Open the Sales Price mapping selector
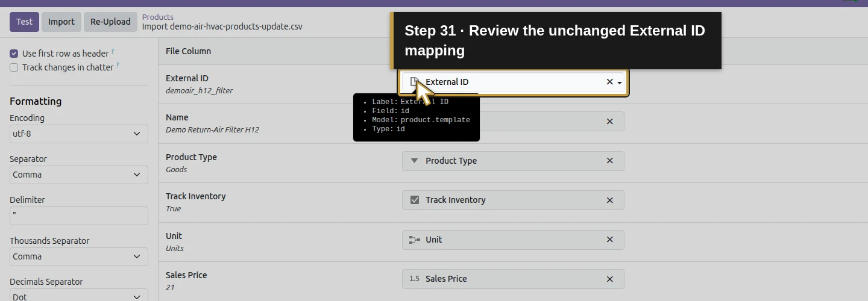Screen dimensions: 868x301 [x=513, y=279]
